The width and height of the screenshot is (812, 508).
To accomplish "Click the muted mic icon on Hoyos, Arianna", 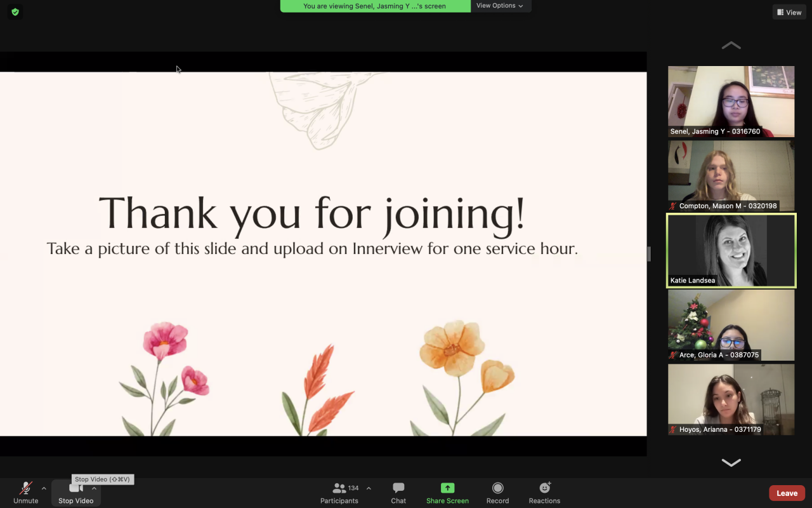I will point(673,429).
